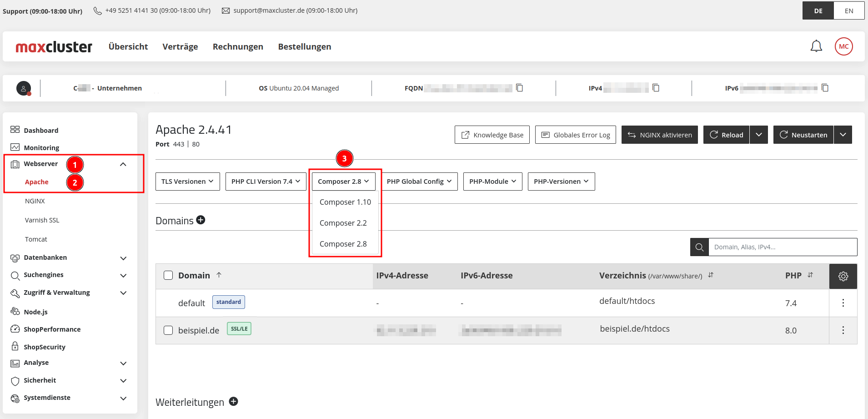Go to Übersicht in top navigation
This screenshot has width=868, height=419.
click(x=128, y=46)
